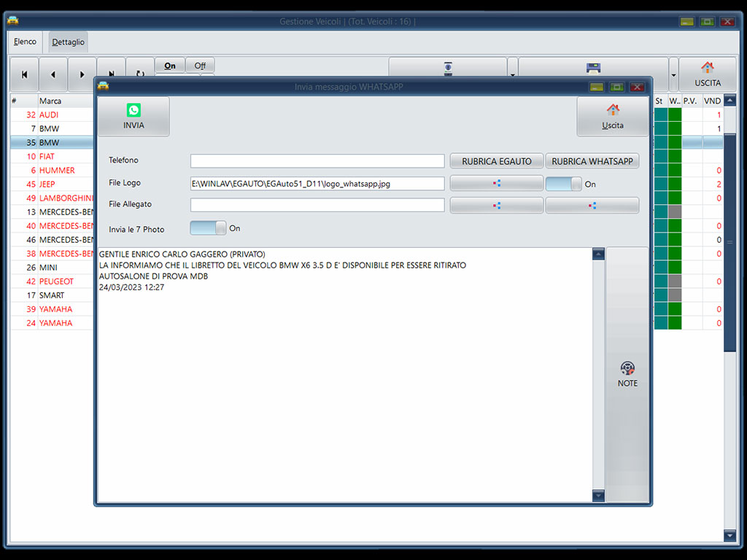
Task: Select the PEUGEOT row
Action: tap(53, 281)
